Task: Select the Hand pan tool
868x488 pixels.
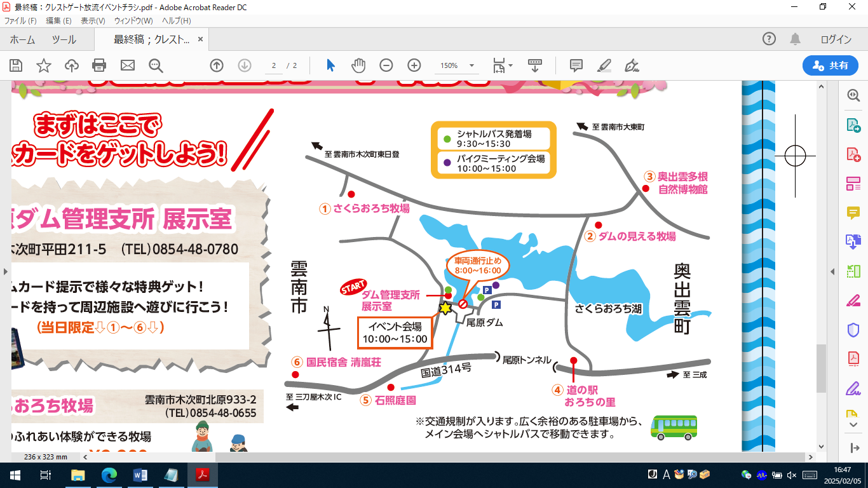Action: tap(358, 65)
